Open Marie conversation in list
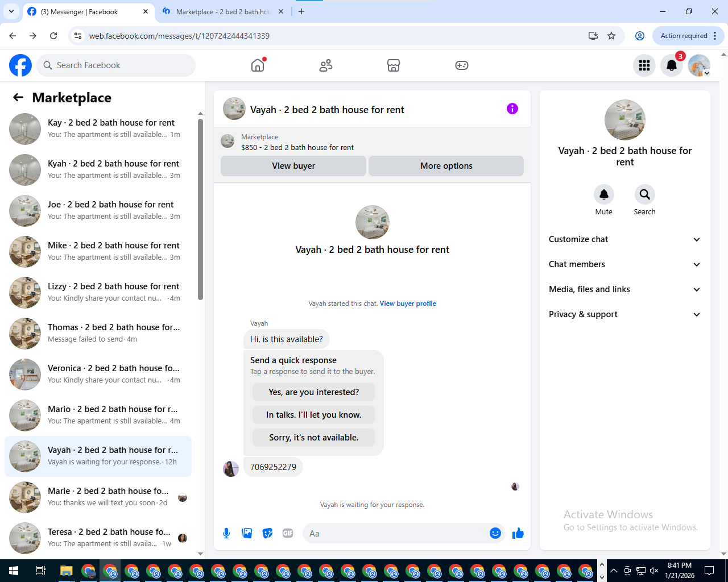Viewport: 728px width, 582px height. coord(98,497)
